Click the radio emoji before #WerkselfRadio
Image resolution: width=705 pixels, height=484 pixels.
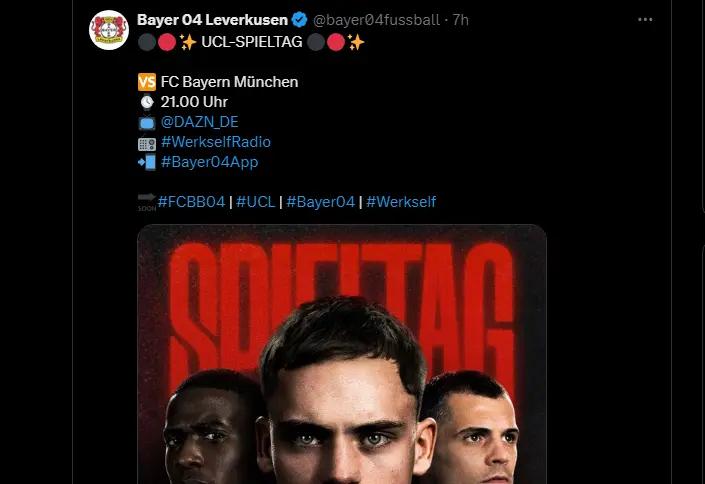(146, 142)
